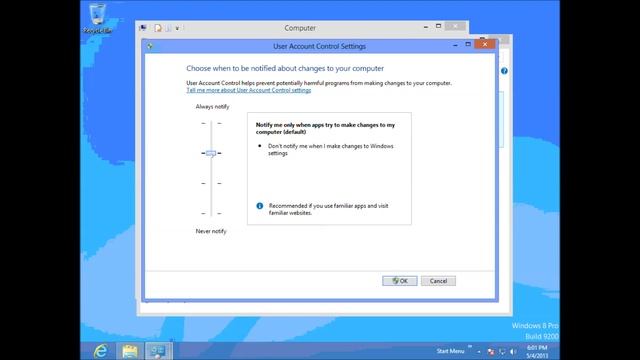
Task: Click the OK button with shield
Action: tap(400, 281)
